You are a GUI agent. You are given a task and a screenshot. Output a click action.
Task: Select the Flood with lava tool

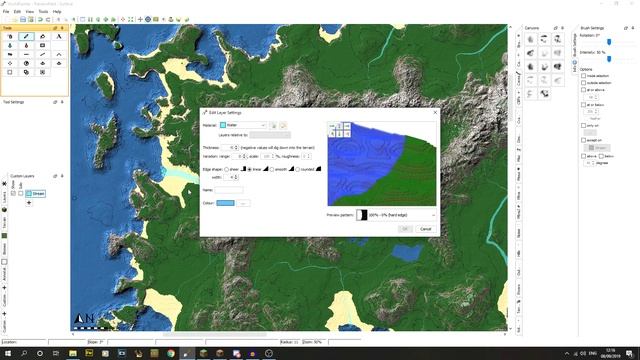26,45
